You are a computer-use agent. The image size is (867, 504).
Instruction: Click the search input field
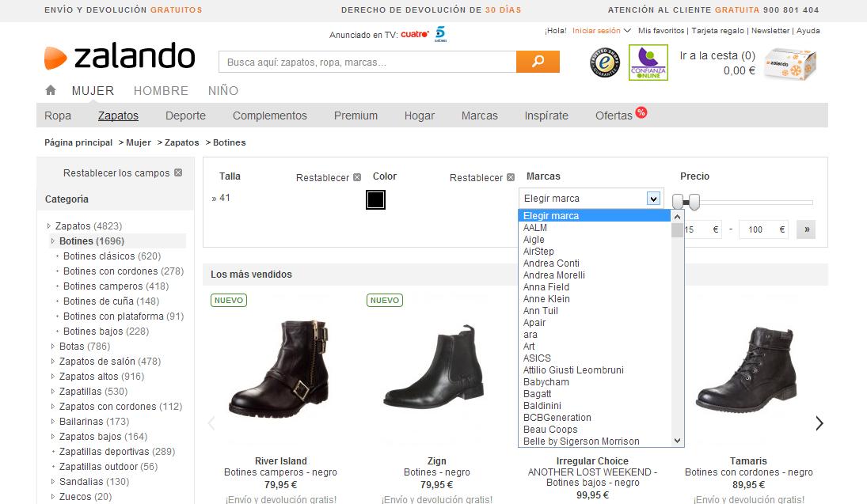pyautogui.click(x=367, y=62)
